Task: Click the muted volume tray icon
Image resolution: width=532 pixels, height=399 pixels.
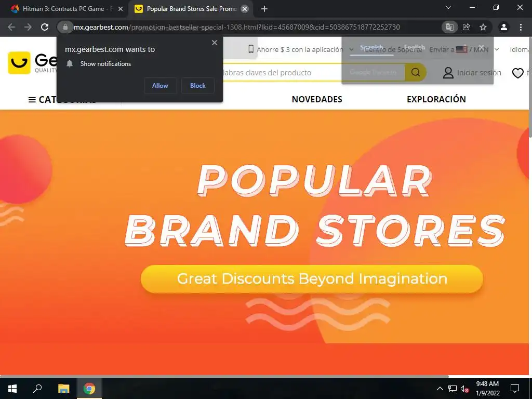Action: [465, 389]
